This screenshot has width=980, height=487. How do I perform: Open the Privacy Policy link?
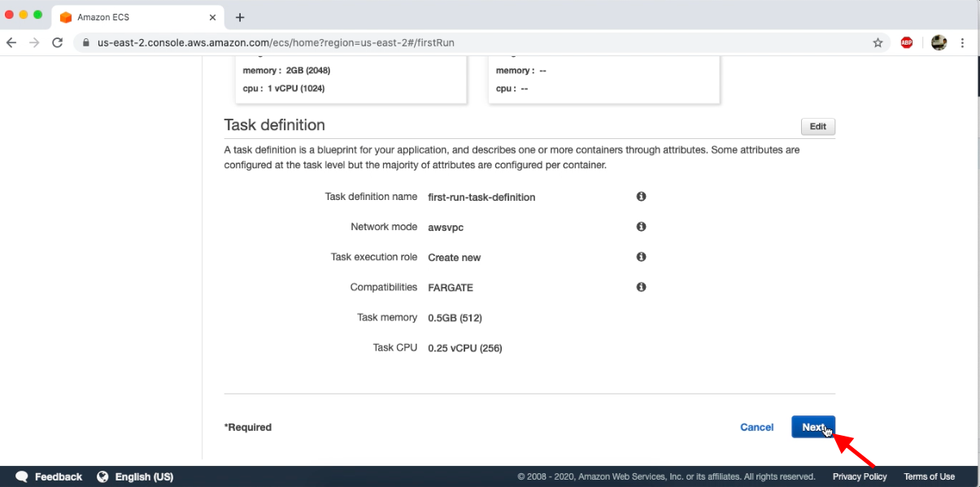859,476
